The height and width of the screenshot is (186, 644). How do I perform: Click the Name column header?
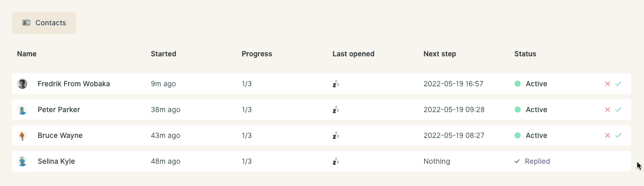pos(27,54)
